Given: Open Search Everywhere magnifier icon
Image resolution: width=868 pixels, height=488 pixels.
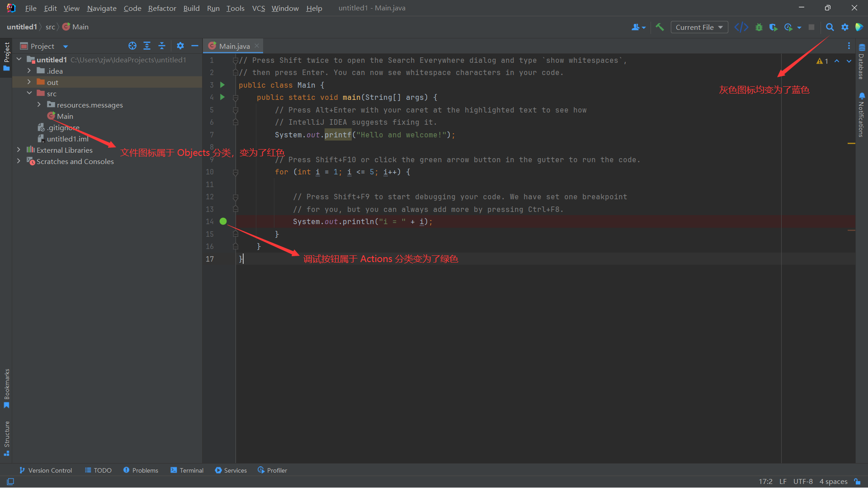Looking at the screenshot, I should coord(830,27).
